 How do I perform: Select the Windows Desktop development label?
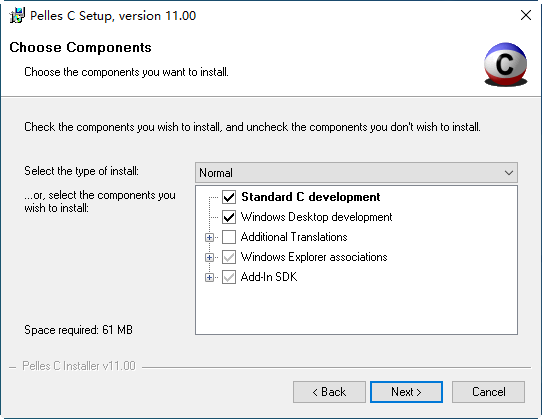pyautogui.click(x=316, y=217)
